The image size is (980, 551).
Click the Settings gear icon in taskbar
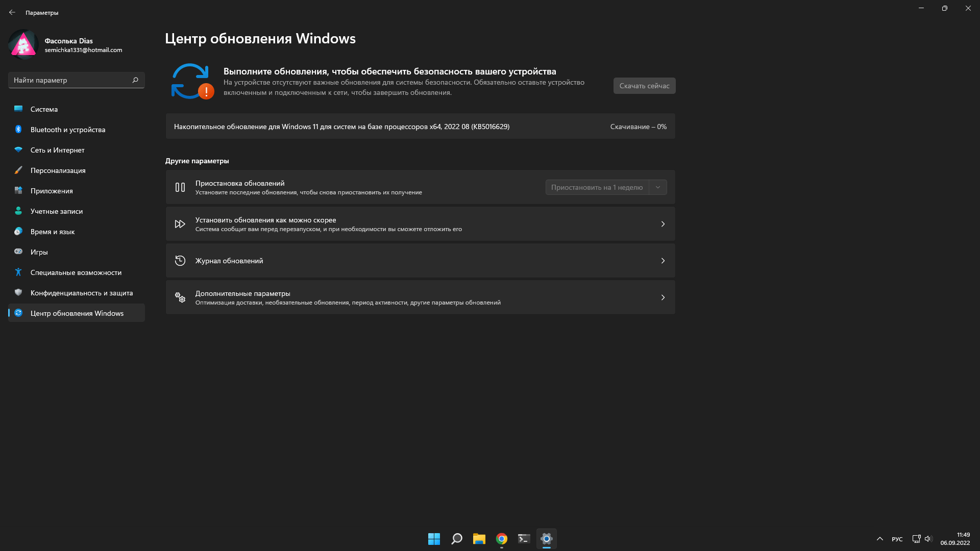point(546,539)
